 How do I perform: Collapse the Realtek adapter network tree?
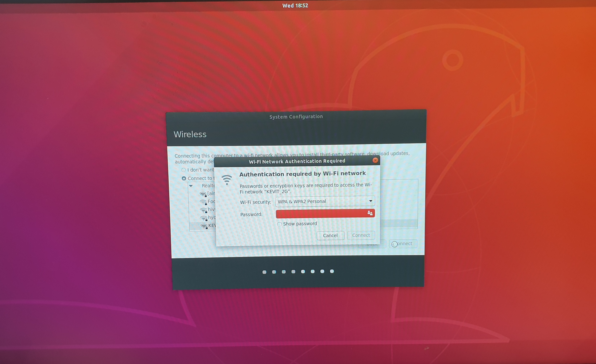[x=191, y=186]
